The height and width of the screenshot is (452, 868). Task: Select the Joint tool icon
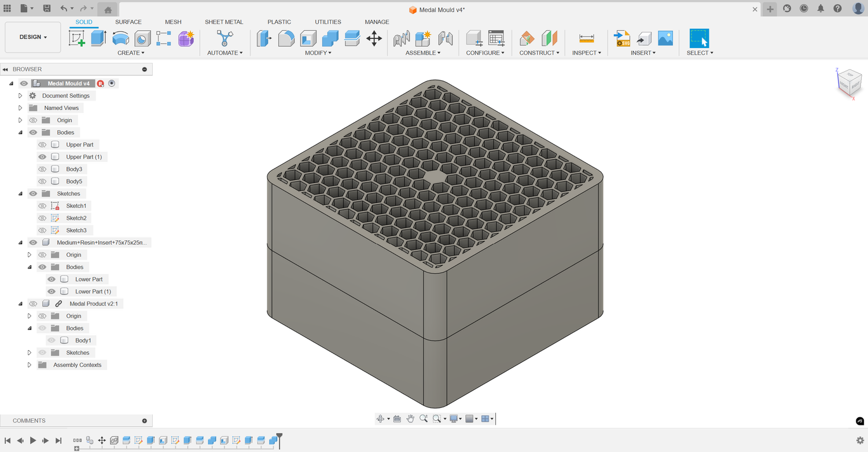click(445, 39)
